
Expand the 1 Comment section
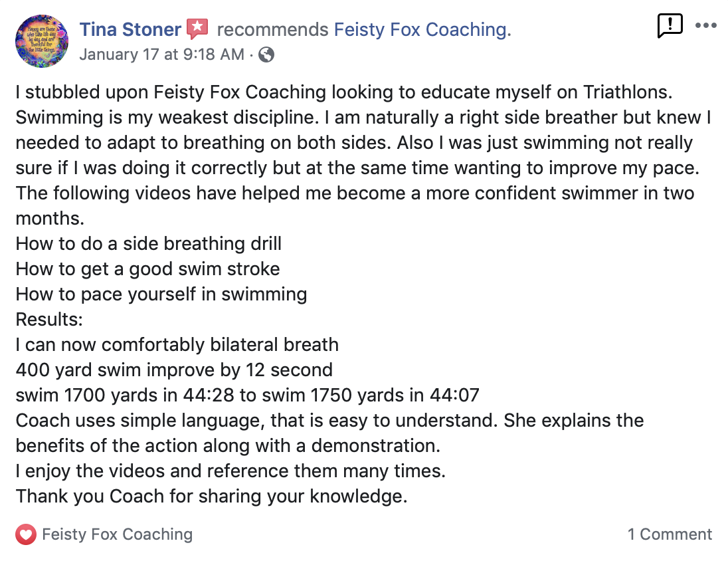(670, 534)
